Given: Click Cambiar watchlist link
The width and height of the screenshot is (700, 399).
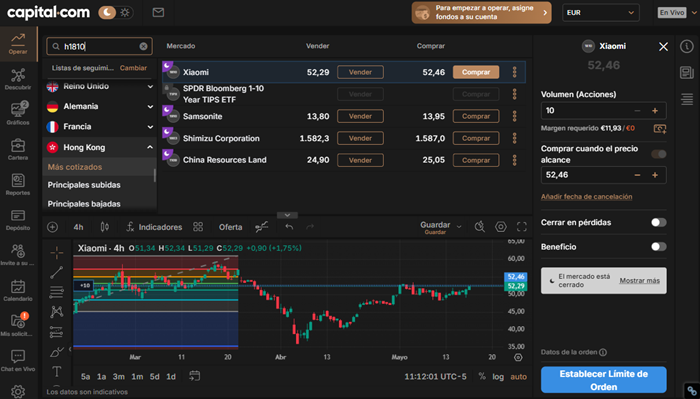Looking at the screenshot, I should point(133,68).
